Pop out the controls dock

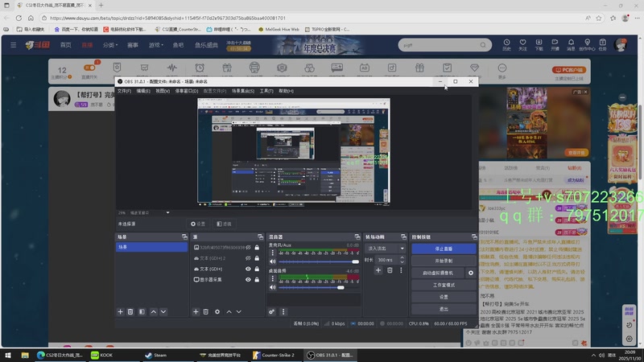coord(474,237)
